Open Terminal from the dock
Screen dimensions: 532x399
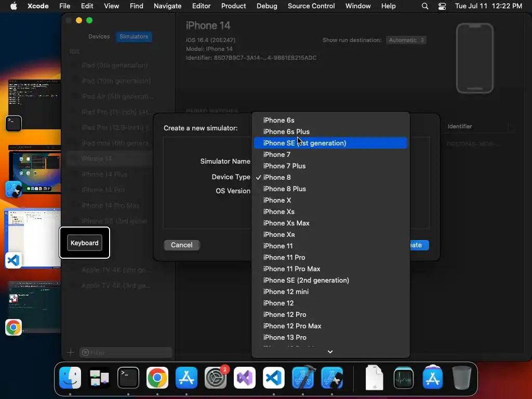pos(128,378)
